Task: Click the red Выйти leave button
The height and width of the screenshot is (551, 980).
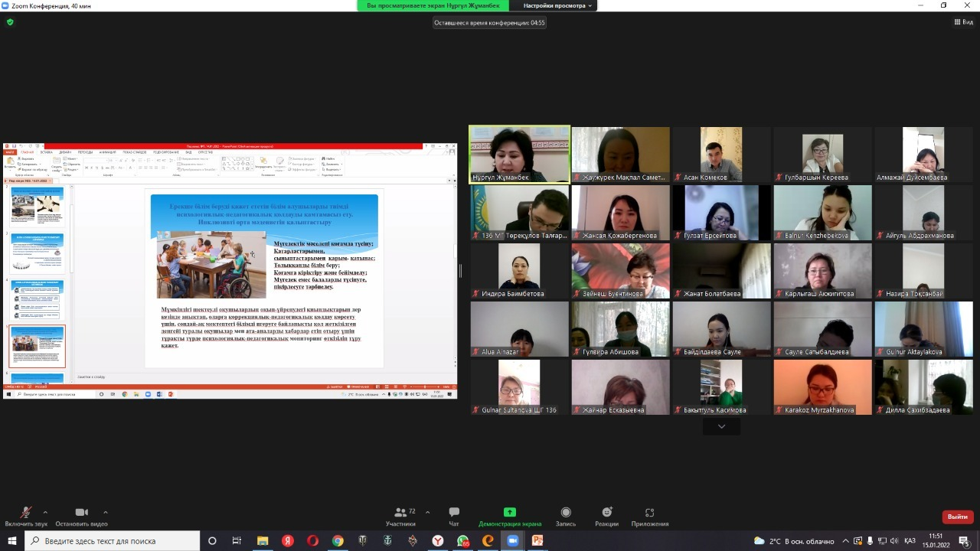Action: point(957,517)
